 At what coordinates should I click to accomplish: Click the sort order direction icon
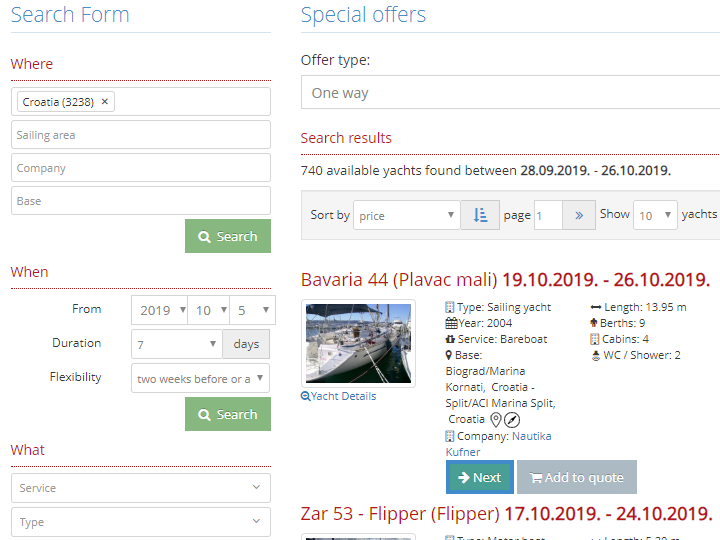click(x=480, y=215)
